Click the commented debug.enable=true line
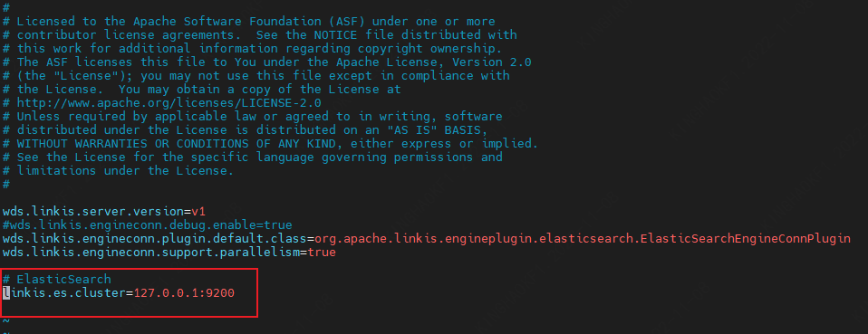The image size is (868, 334). 148,225
